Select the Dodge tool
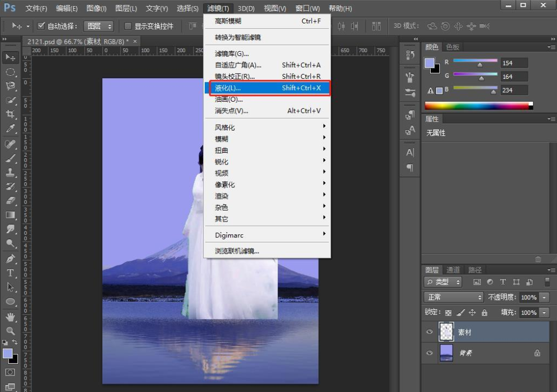This screenshot has width=557, height=392. (x=10, y=243)
